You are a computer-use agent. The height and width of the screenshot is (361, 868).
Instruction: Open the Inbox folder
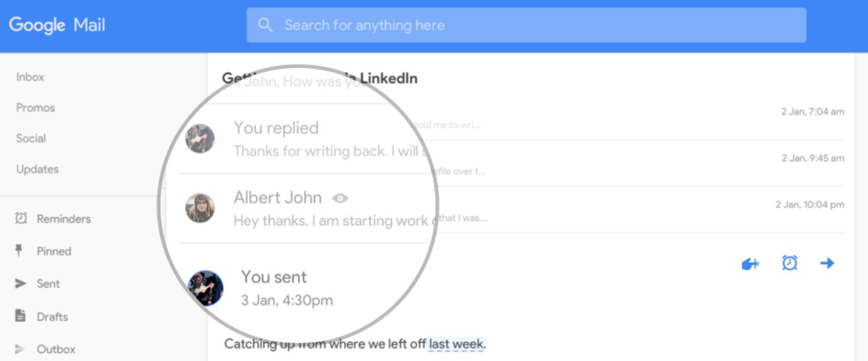(30, 77)
